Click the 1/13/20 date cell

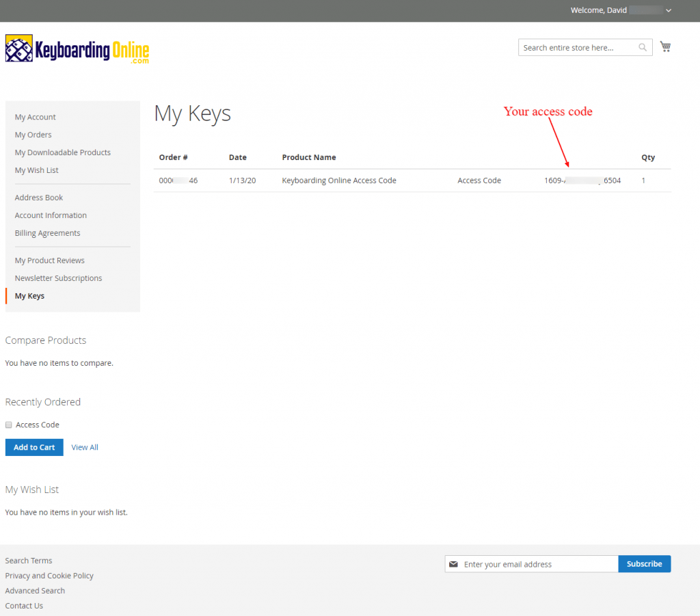(x=243, y=180)
